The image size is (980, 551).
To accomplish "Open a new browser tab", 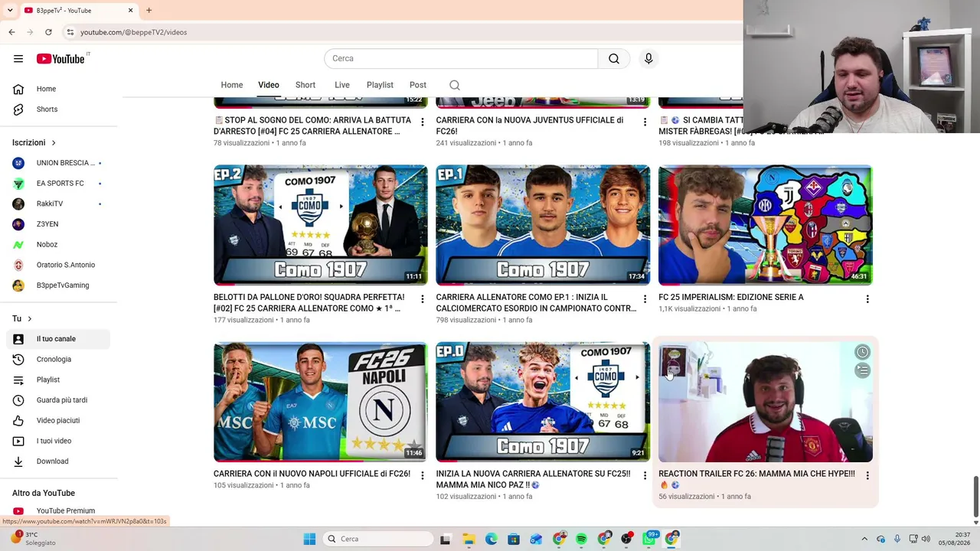I will [149, 11].
